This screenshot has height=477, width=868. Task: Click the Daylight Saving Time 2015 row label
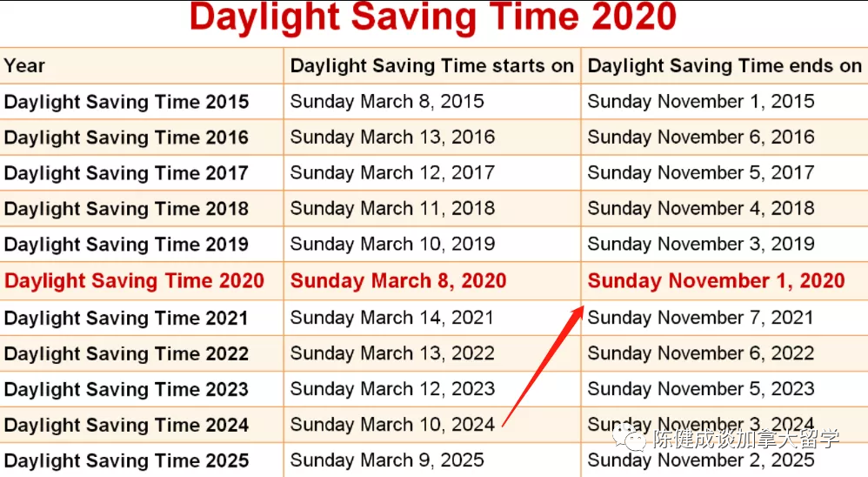126,102
